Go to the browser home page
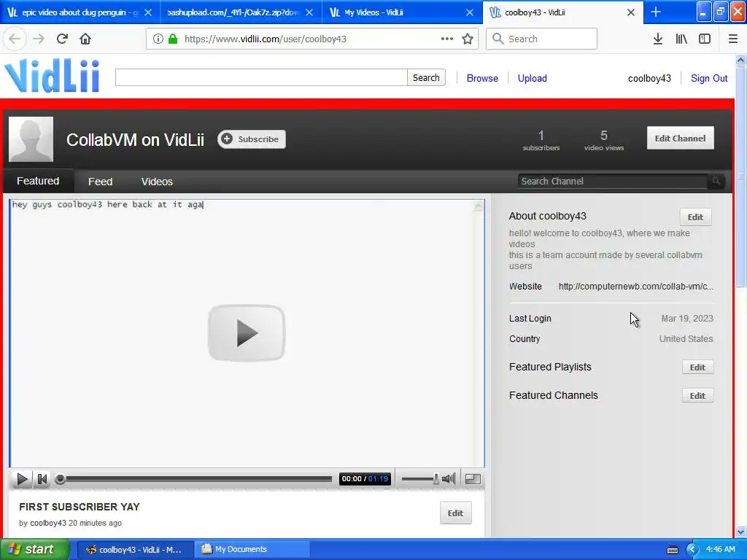Screen dimensions: 747x560 (85, 39)
